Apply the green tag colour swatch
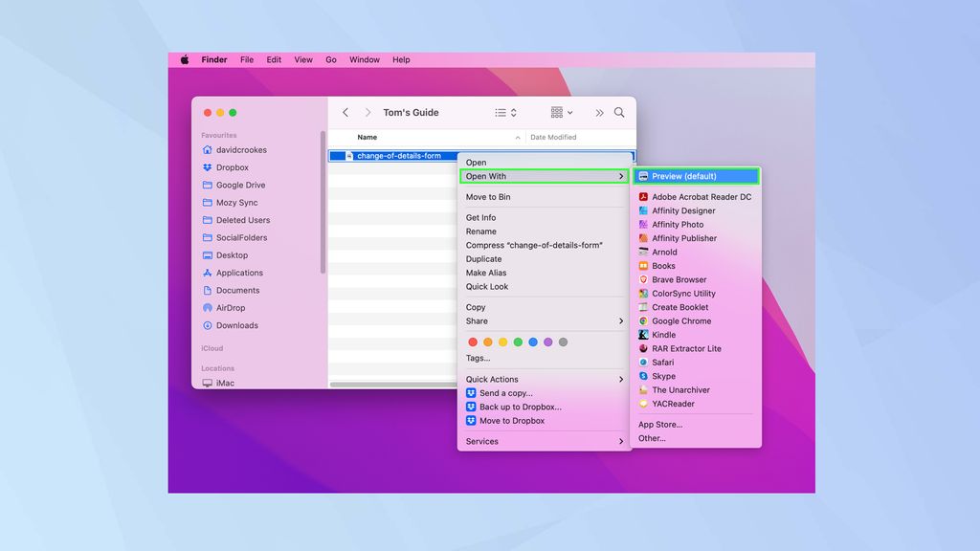The width and height of the screenshot is (980, 551). [x=518, y=342]
